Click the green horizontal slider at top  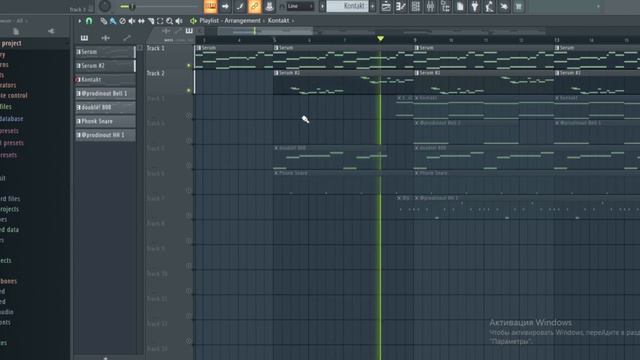click(x=159, y=7)
